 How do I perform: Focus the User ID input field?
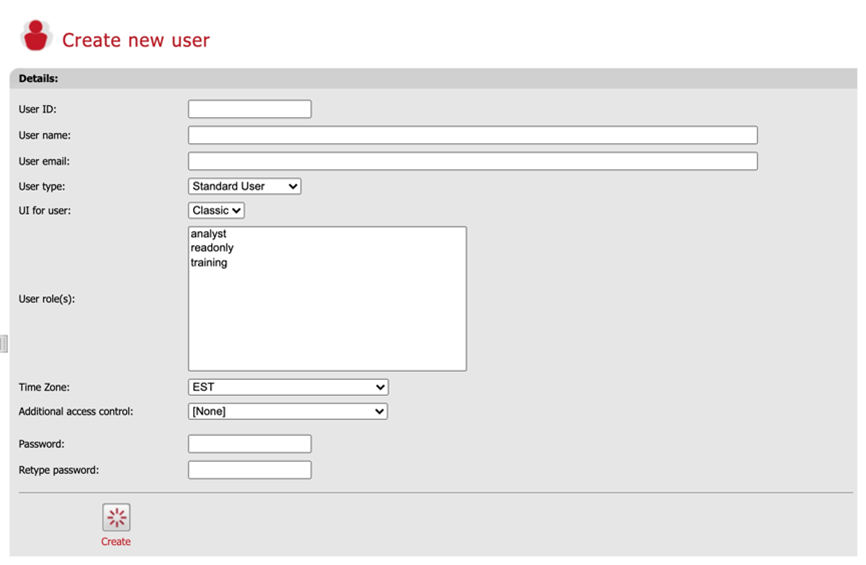click(249, 109)
